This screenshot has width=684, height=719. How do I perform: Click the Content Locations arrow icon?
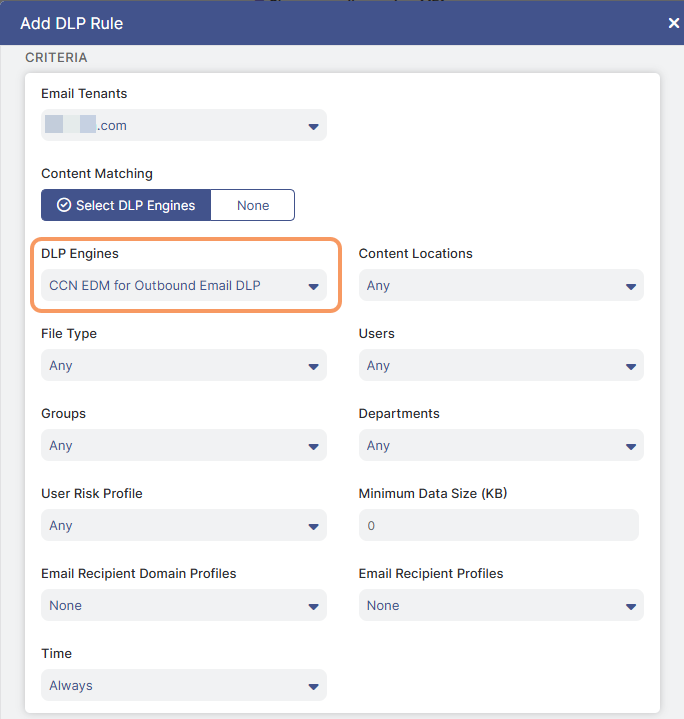click(631, 287)
